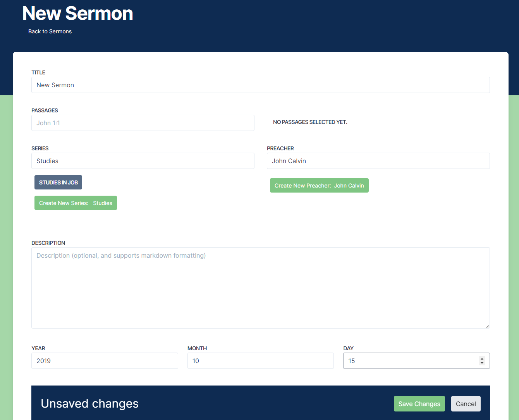Image resolution: width=519 pixels, height=420 pixels.
Task: Click the No Passages Selected Yet message
Action: pos(310,122)
